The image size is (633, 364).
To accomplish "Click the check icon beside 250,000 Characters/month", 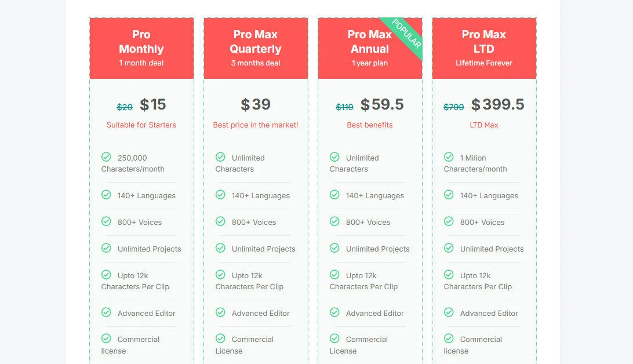I will pos(107,156).
